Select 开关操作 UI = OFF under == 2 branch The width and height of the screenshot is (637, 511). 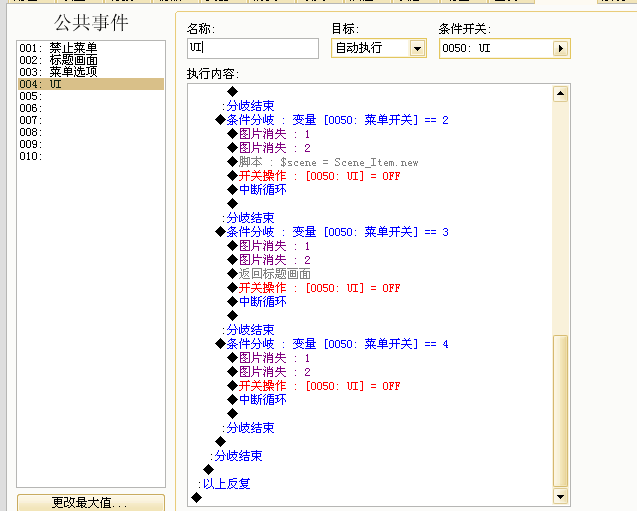click(x=314, y=176)
